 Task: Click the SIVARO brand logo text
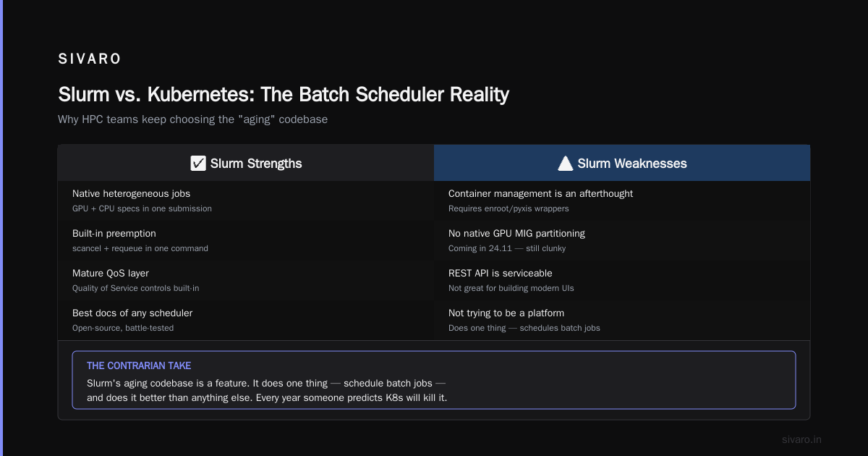(90, 59)
